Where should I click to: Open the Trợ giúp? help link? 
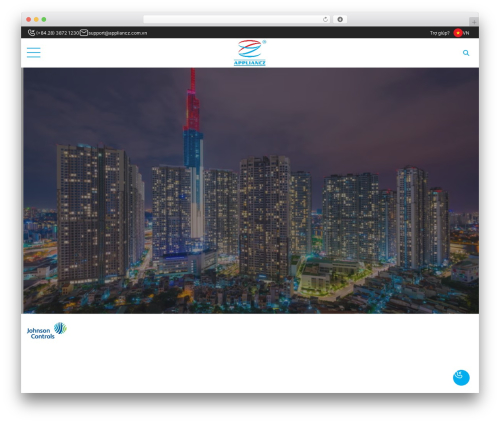(440, 33)
